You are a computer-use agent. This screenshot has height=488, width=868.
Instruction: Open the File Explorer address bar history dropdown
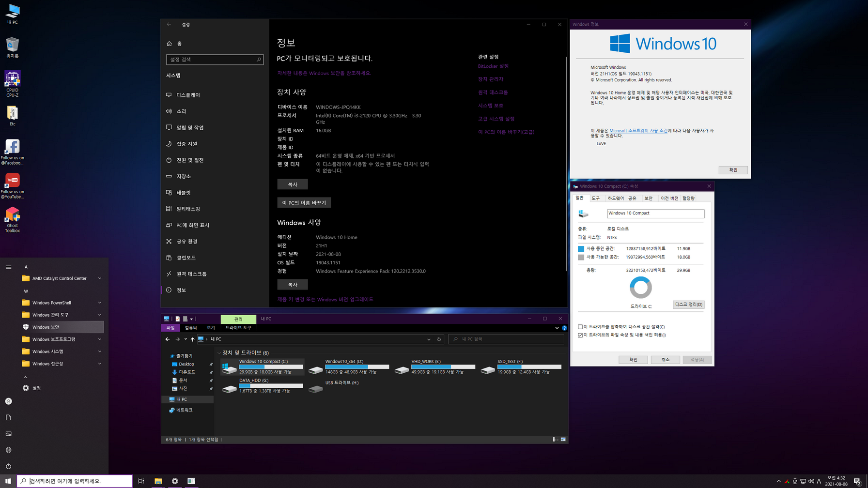pos(429,339)
